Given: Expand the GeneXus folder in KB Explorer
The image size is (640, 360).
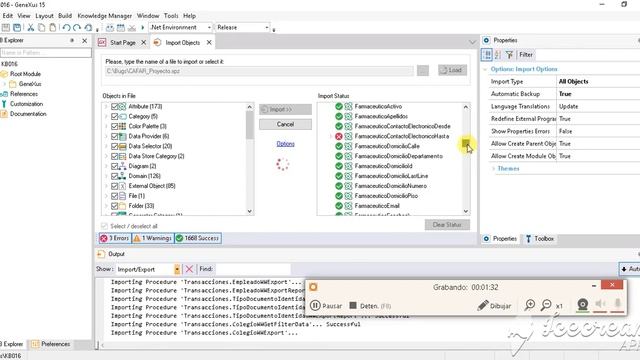Looking at the screenshot, I should 4,84.
